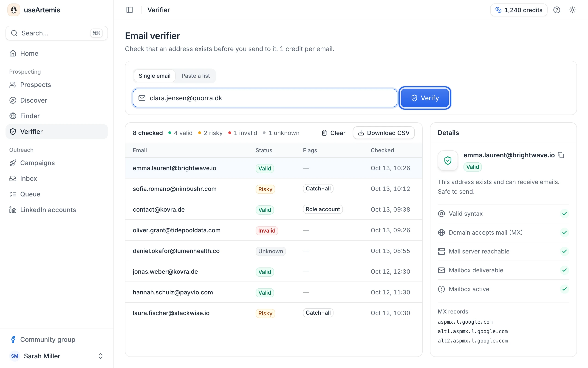Select hannah.schulz@payvio.com row
Screen dimensions: 588x368
(x=274, y=292)
